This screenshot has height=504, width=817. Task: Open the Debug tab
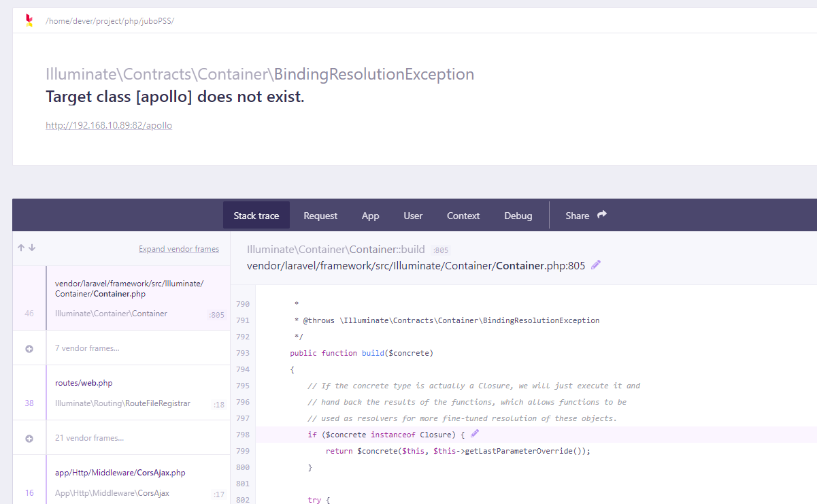[518, 216]
